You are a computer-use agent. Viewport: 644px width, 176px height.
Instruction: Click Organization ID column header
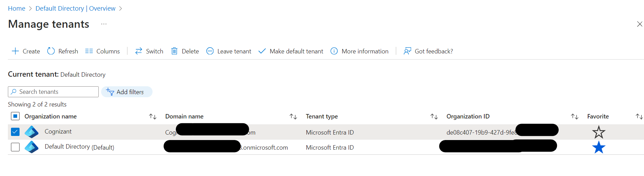click(x=468, y=116)
